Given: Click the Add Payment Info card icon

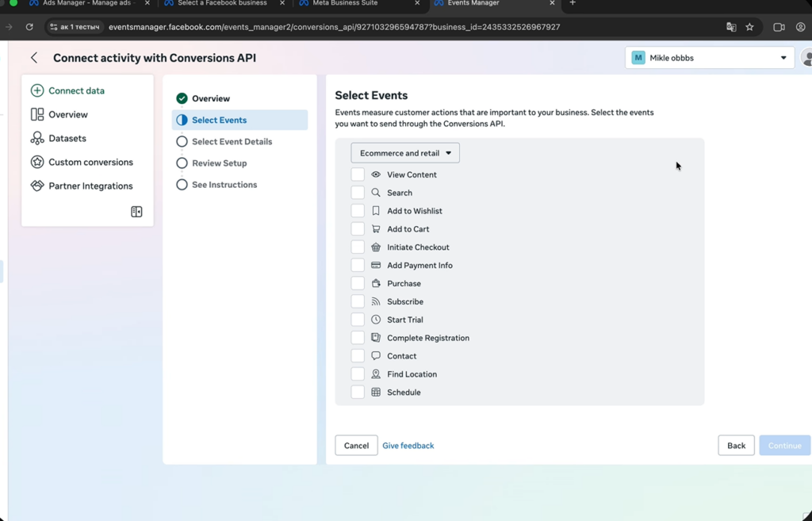Looking at the screenshot, I should tap(376, 265).
